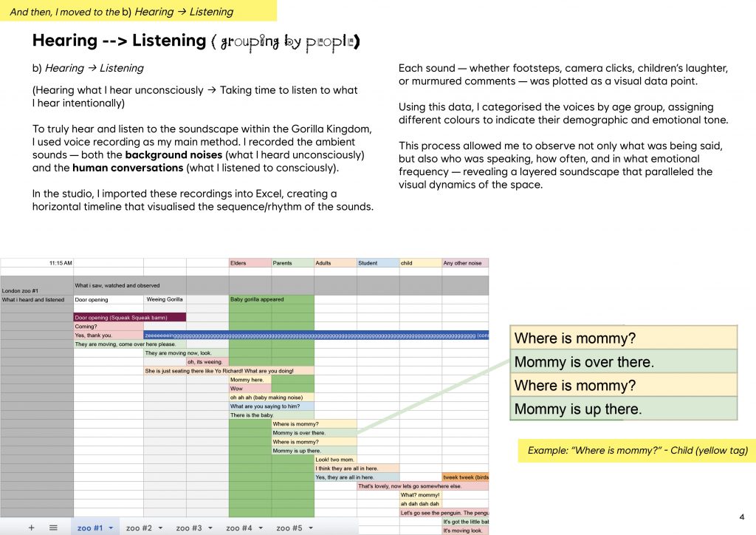The width and height of the screenshot is (756, 535).
Task: Switch to the zoo #2 sheet tab
Action: point(138,528)
